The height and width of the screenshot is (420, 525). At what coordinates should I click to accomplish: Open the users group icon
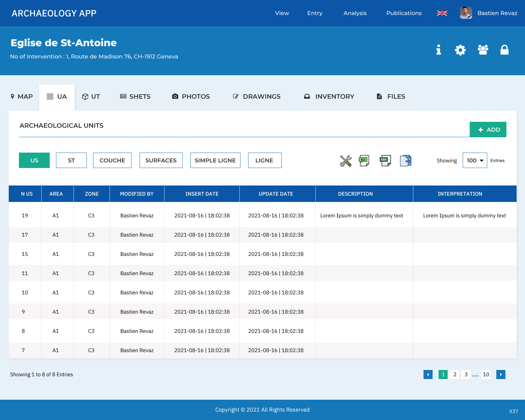click(483, 50)
